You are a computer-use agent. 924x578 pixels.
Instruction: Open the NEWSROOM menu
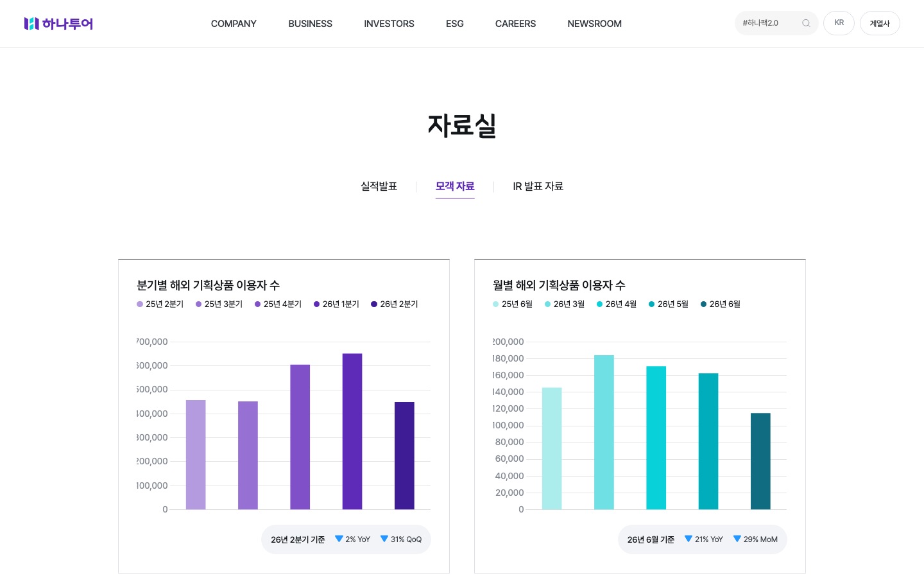tap(594, 24)
